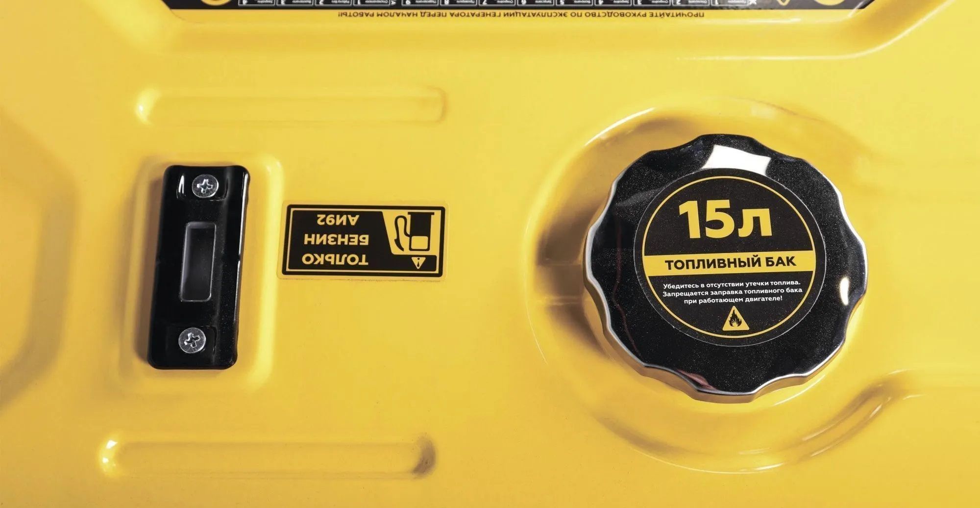Click the "Убедитесь в отсутствии утечки топлива." line
This screenshot has width=980, height=508.
(732, 284)
